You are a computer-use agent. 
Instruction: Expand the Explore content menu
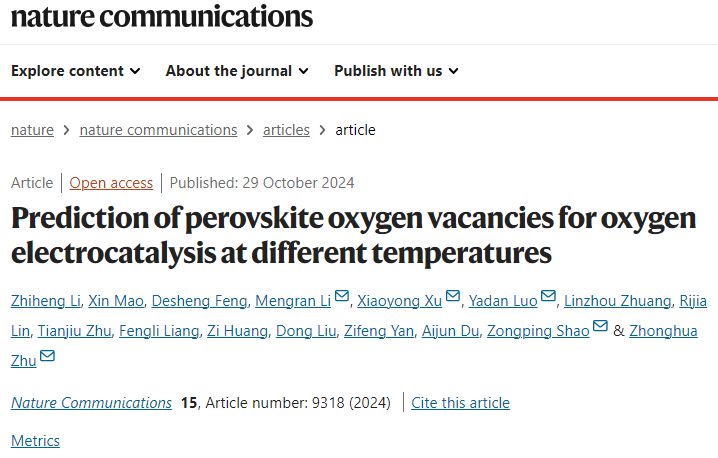76,71
